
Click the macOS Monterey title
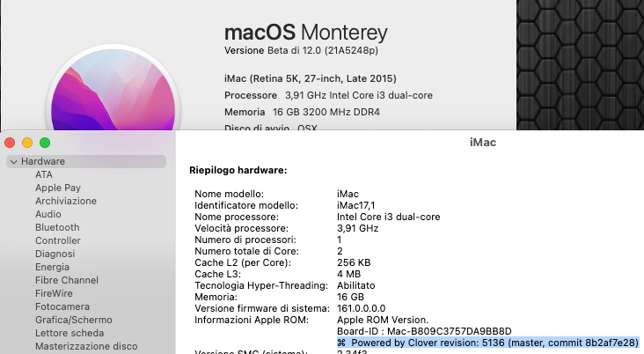tap(306, 33)
